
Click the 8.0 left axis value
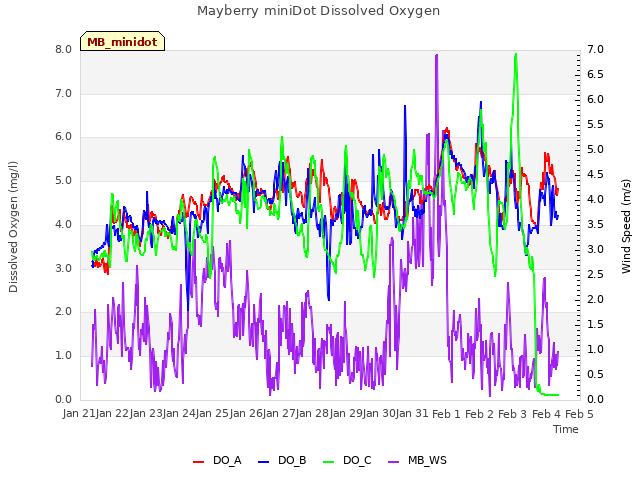coord(63,50)
